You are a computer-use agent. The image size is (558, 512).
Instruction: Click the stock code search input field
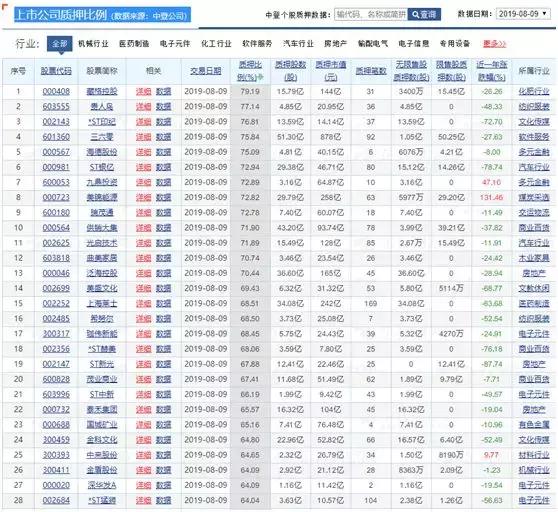(x=371, y=15)
